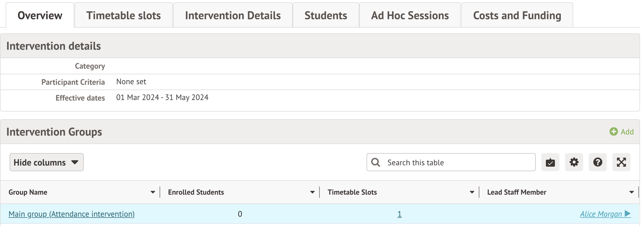Viewport: 644px width, 226px height.
Task: Open Main group (Attendance intervention) link
Action: pyautogui.click(x=72, y=214)
